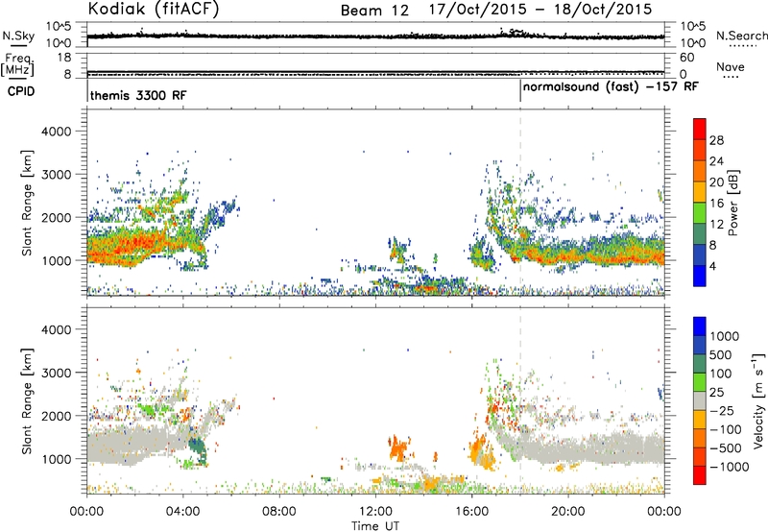Pick the red bottom segment of Velocity color bar
This screenshot has height=532, width=768.
(700, 475)
